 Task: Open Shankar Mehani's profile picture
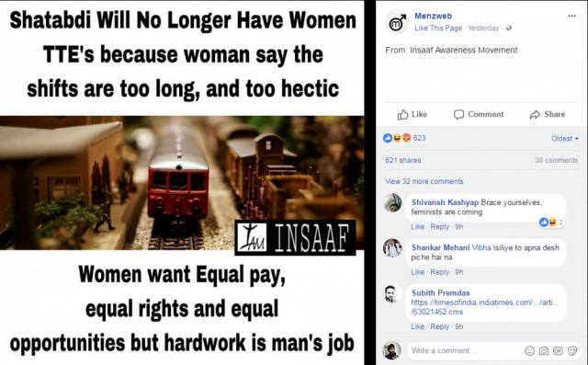tap(392, 248)
